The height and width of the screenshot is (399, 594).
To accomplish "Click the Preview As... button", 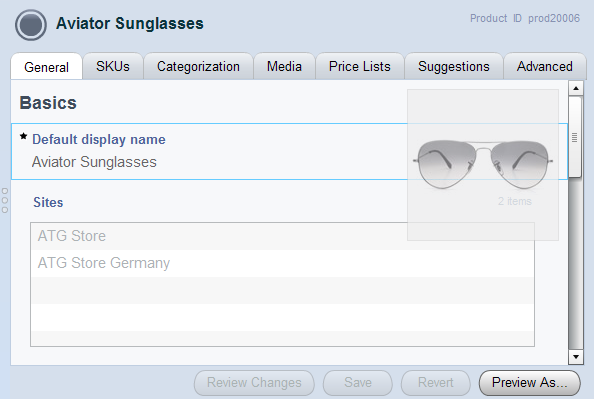I will point(530,383).
